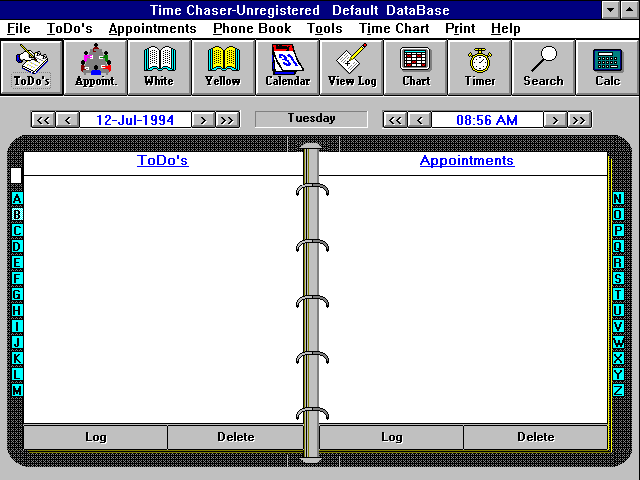Viewport: 640px width, 480px height.
Task: Select the J index tab
Action: coord(17,342)
